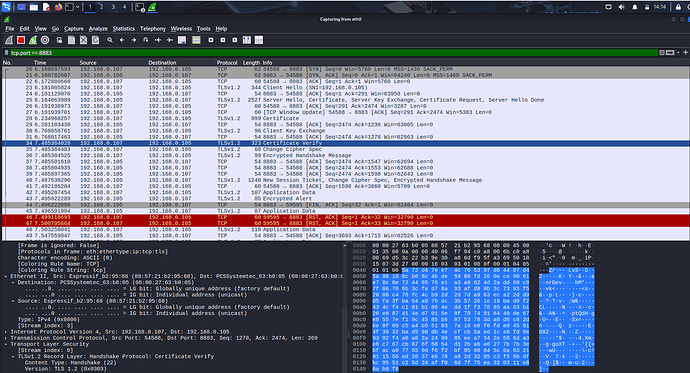The height and width of the screenshot is (373, 690).
Task: Expand the Transmission Control Protocol node
Action: point(6,338)
